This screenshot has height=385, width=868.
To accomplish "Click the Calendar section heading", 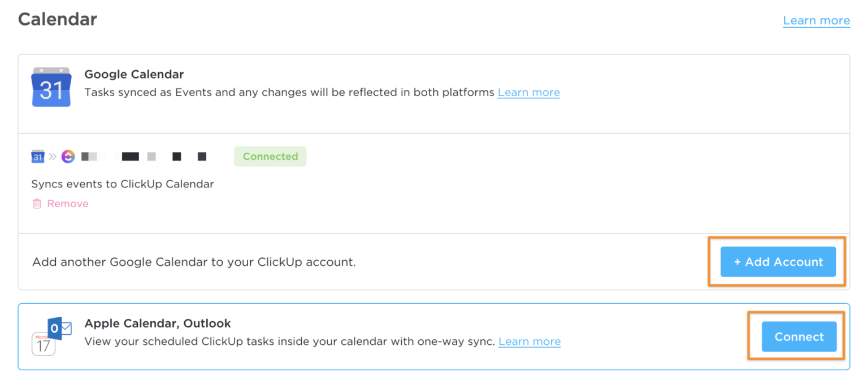I will pyautogui.click(x=58, y=19).
